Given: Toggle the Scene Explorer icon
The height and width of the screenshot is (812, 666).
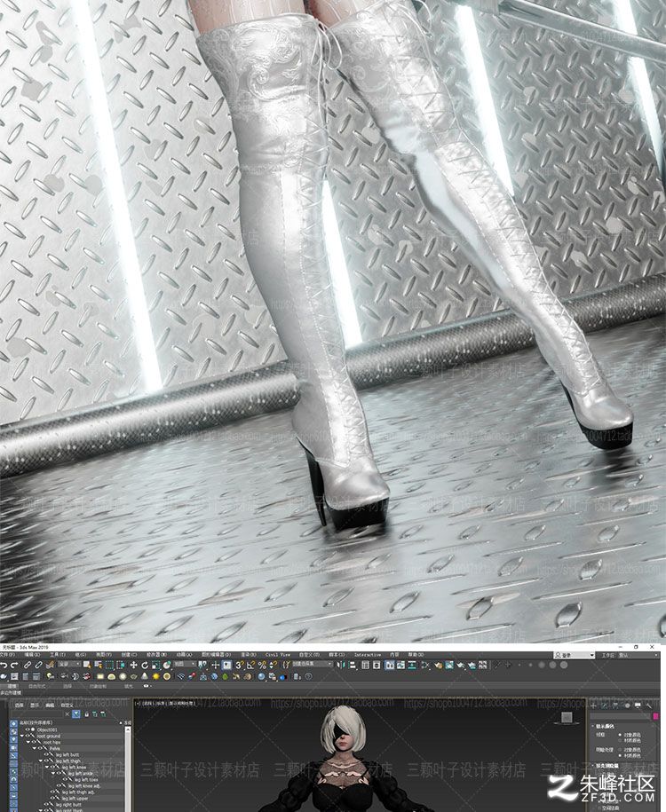Looking at the screenshot, I should (x=365, y=665).
